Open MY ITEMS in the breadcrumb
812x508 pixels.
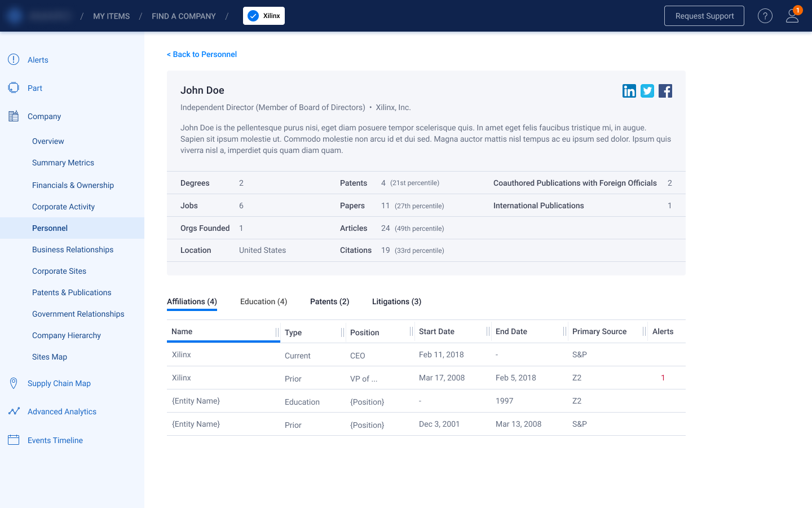112,16
